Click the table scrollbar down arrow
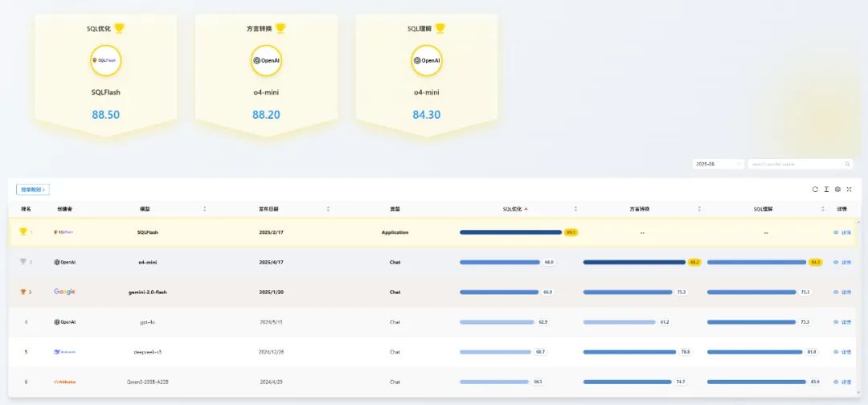 pos(858,394)
